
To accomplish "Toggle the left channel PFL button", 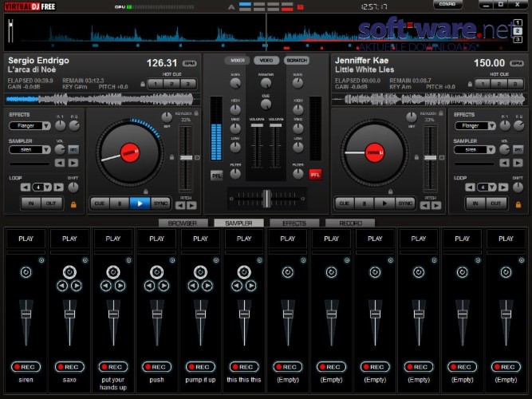I will point(216,176).
